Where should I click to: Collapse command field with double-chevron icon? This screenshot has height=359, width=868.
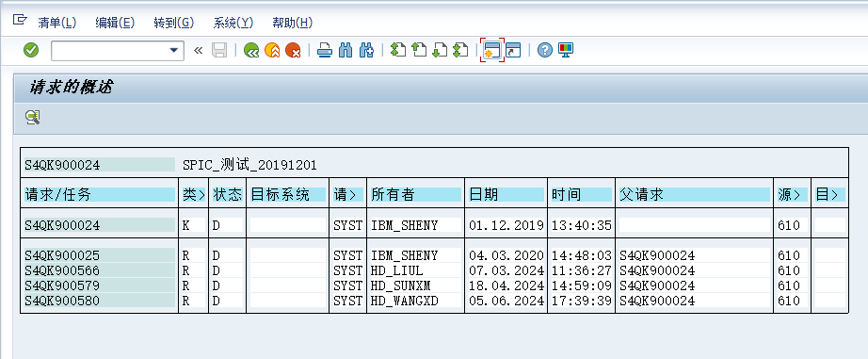[x=199, y=51]
